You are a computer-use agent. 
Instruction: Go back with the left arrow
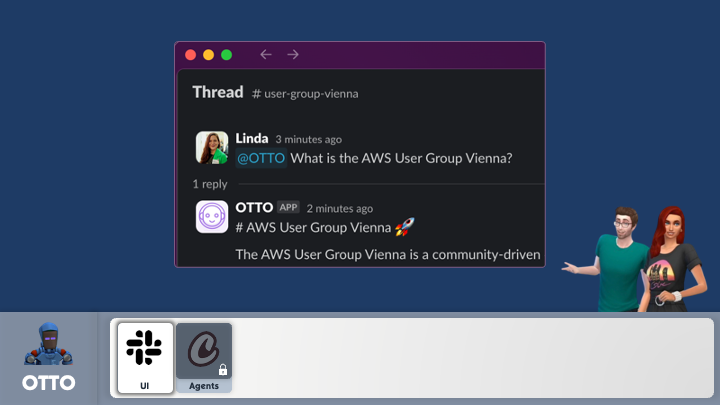tap(266, 55)
